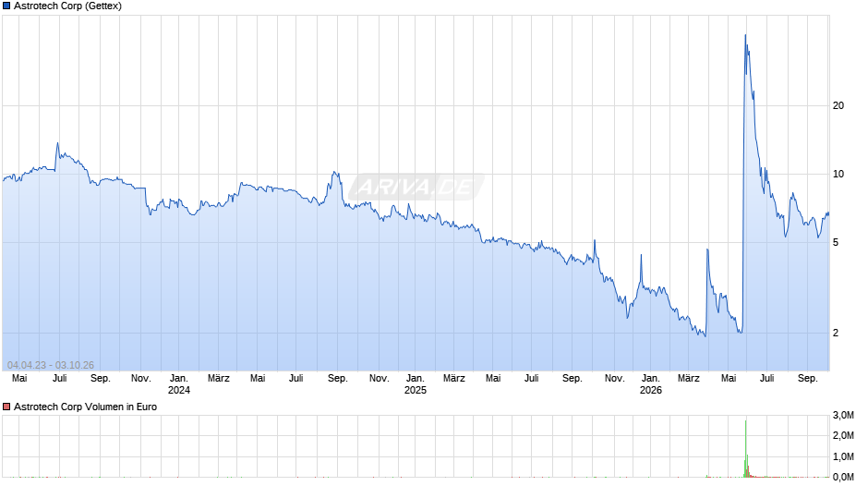Screen dimensions: 868x486
Task: Click the year label '2025' on the time axis
Action: click(416, 390)
